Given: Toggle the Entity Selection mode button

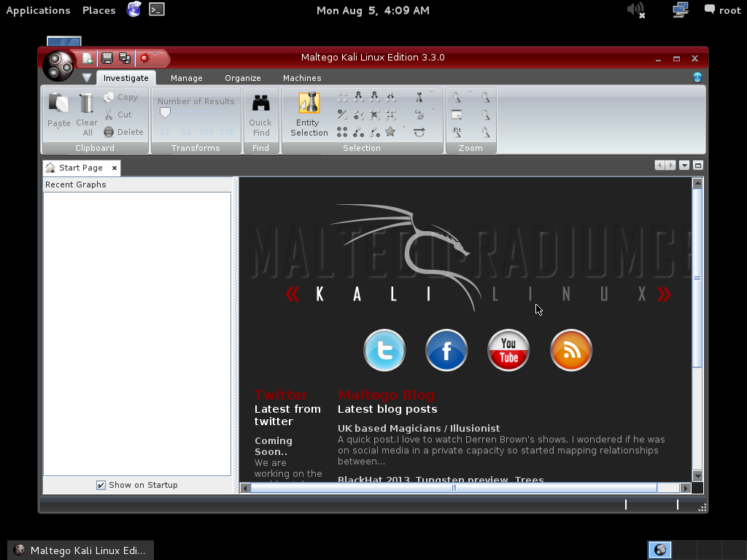Looking at the screenshot, I should pyautogui.click(x=309, y=114).
